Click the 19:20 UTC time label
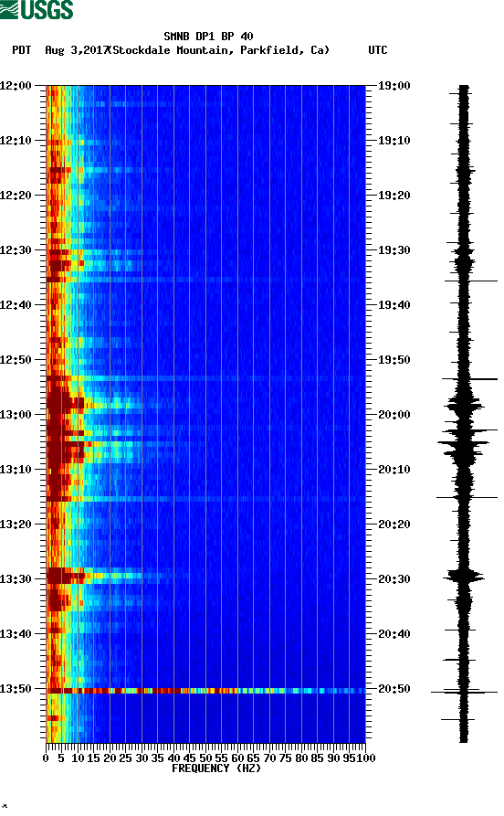504x816 pixels. pos(394,196)
